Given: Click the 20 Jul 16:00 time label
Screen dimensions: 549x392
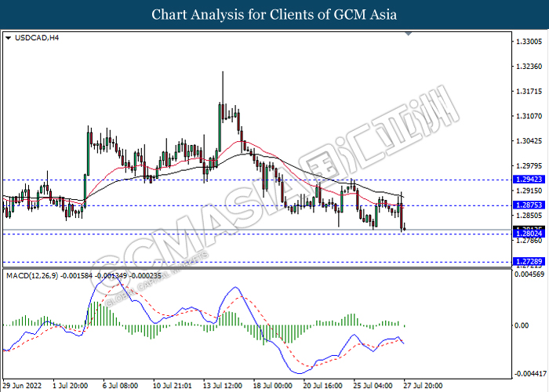Looking at the screenshot, I should click(323, 386).
